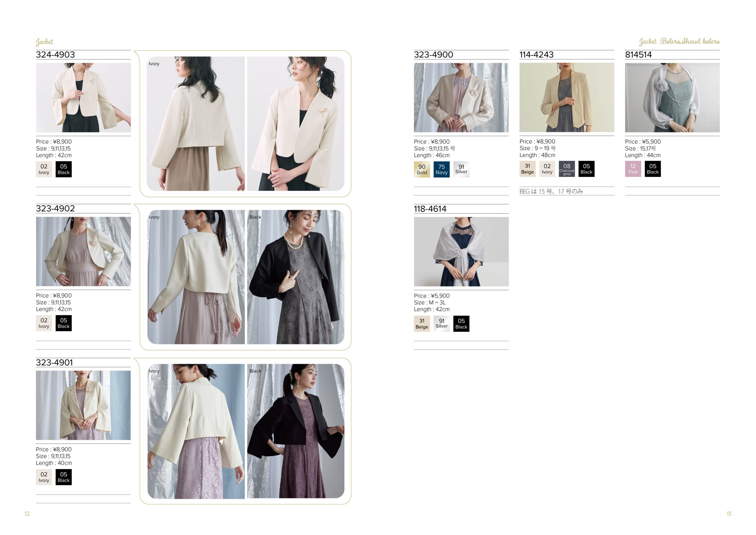Screen dimensions: 756x535
Task: Open the 114-4243 jacket thumbnail photo
Action: (x=567, y=98)
